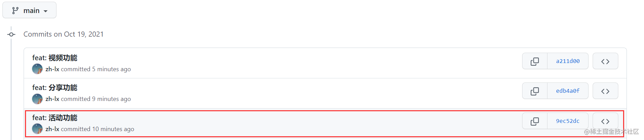Open the feat: 活动功能 commit

[x=55, y=118]
